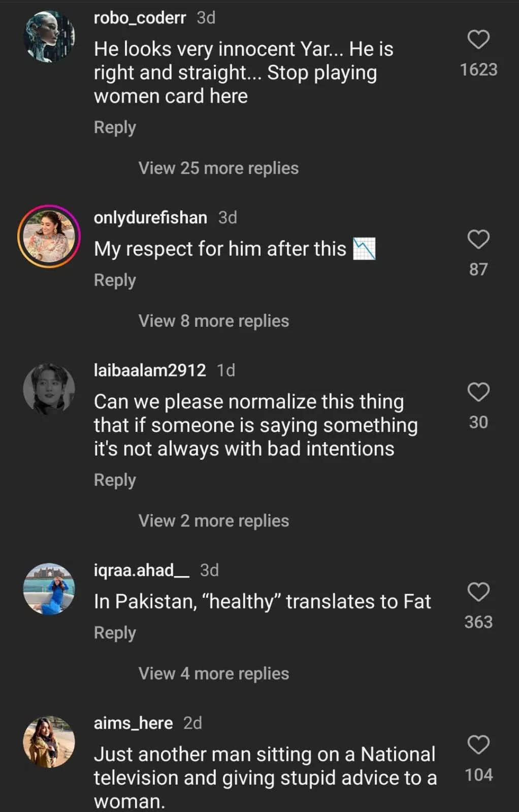The height and width of the screenshot is (812, 519).
Task: Like aims_here's comment
Action: (478, 745)
